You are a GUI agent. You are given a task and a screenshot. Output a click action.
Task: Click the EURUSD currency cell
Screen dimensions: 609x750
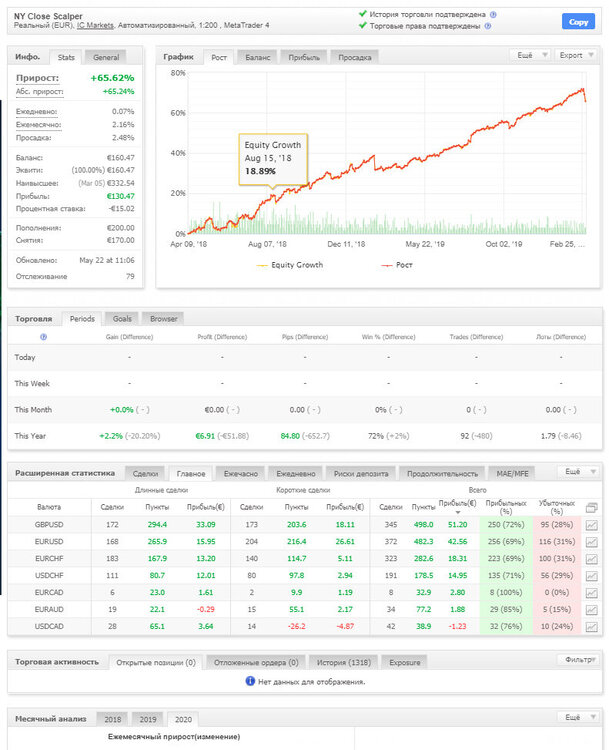click(x=49, y=541)
